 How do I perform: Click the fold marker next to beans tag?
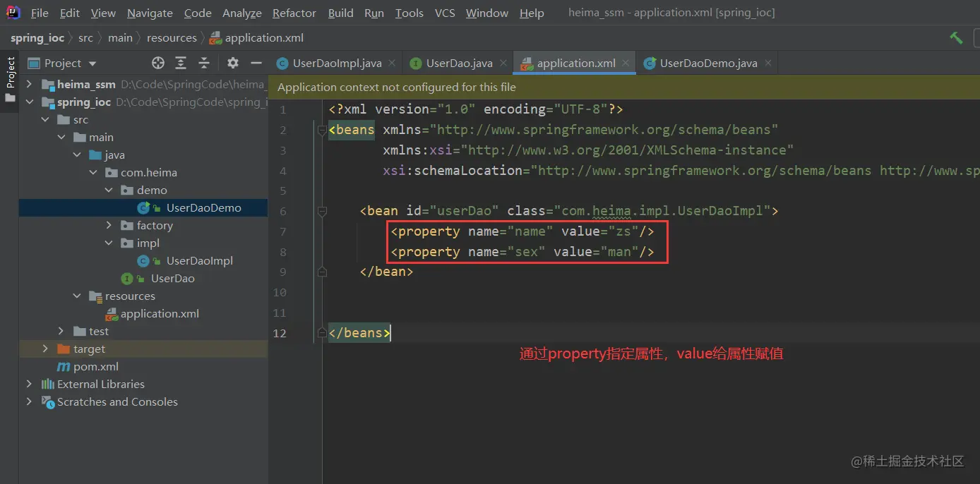(x=322, y=130)
